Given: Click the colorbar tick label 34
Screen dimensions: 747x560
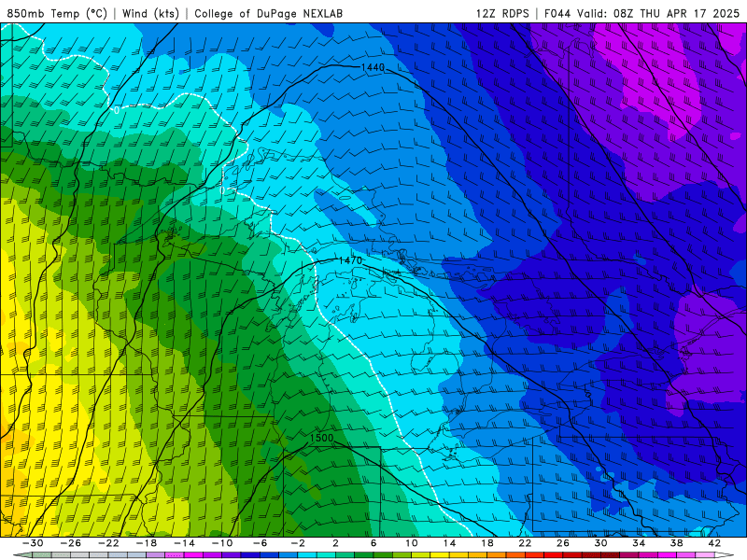Looking at the screenshot, I should point(639,543).
